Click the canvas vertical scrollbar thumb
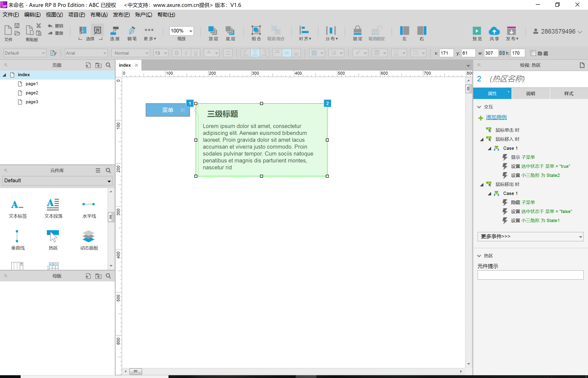The width and height of the screenshot is (588, 378). tap(468, 89)
